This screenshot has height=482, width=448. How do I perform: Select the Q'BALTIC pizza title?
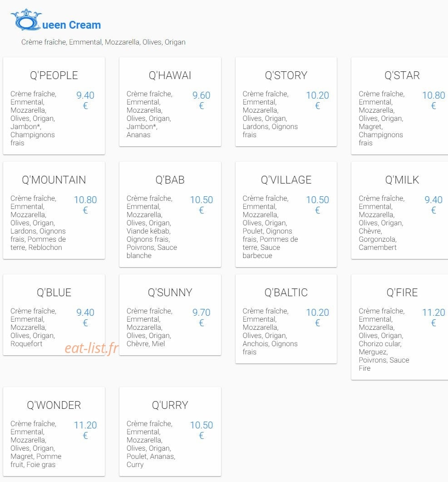[x=286, y=293]
